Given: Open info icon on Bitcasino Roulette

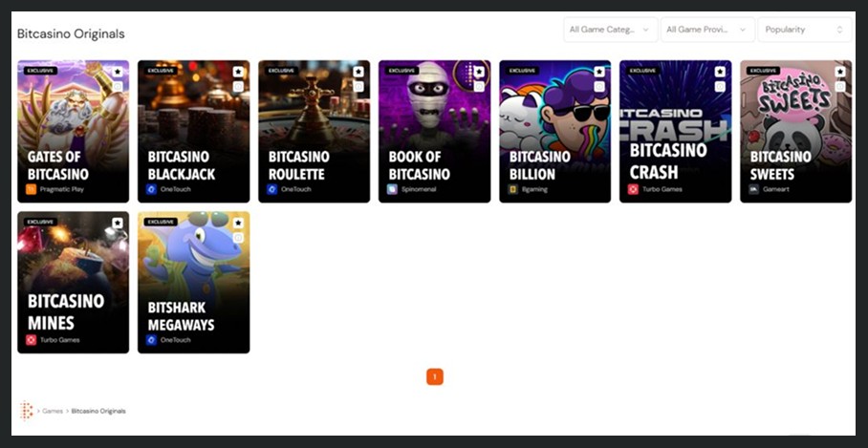Looking at the screenshot, I should click(x=358, y=87).
